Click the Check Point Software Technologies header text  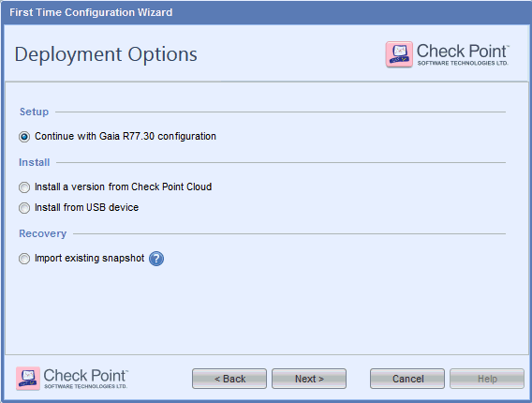[463, 54]
